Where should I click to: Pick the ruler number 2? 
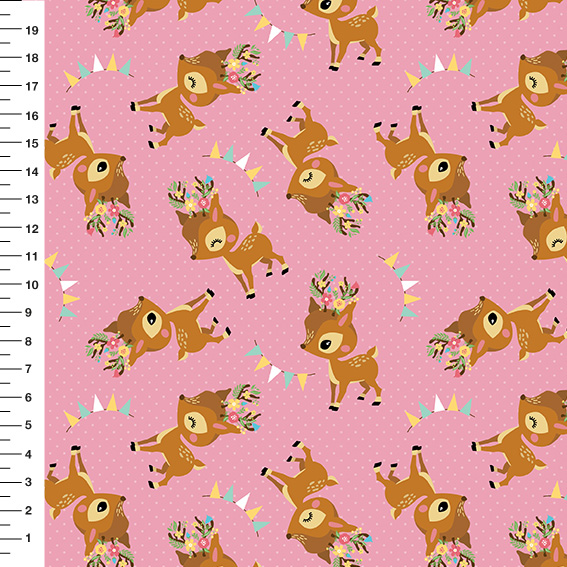coord(29,511)
